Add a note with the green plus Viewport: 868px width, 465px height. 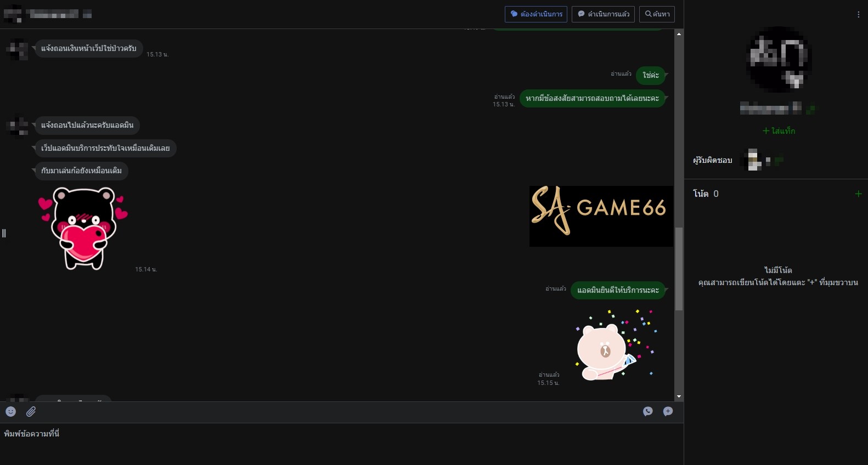click(x=859, y=194)
